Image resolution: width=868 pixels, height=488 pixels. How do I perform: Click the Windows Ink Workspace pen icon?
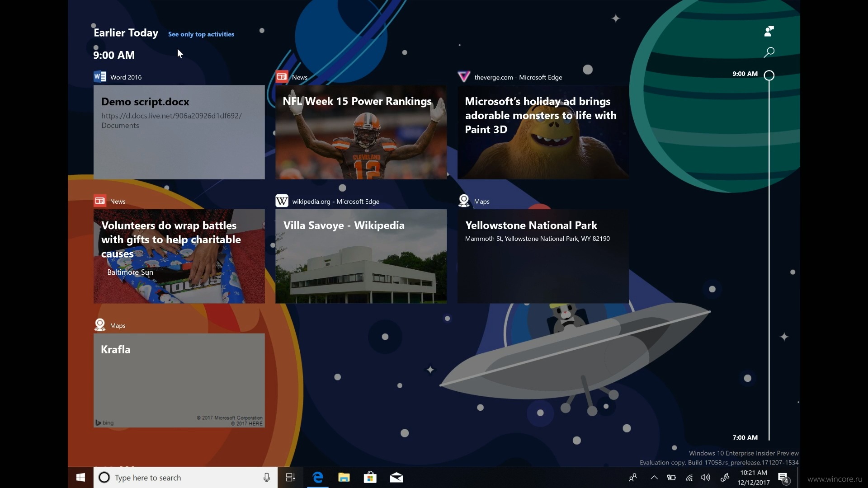(725, 478)
